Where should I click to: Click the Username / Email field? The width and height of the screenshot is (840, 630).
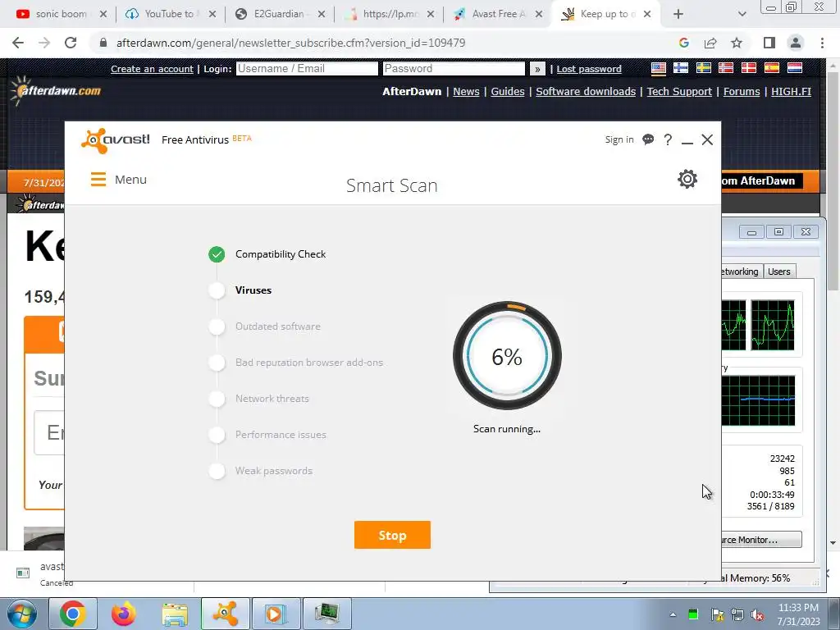pyautogui.click(x=307, y=69)
